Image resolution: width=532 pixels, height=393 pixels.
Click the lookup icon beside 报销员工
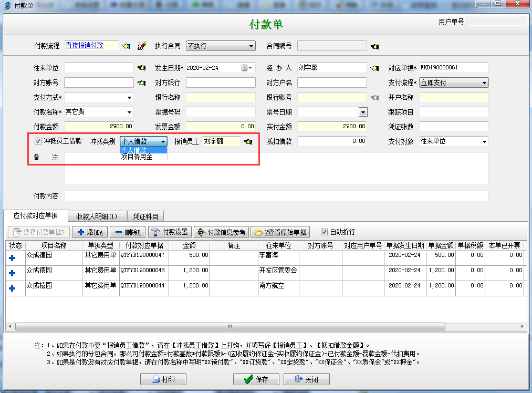click(248, 142)
